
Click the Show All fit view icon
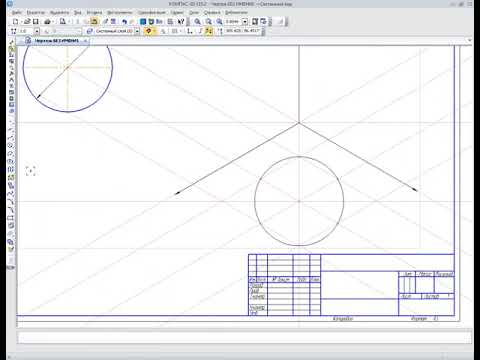255,22
